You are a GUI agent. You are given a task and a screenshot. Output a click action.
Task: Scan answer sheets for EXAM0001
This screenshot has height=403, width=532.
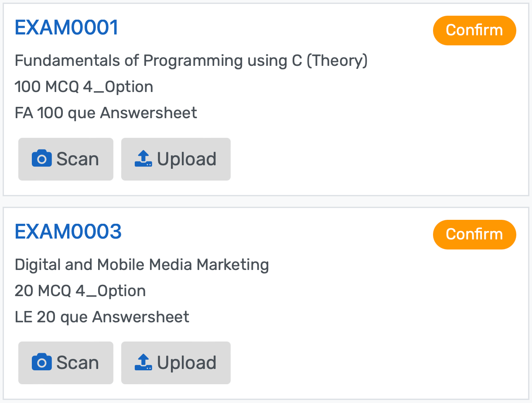click(x=65, y=159)
